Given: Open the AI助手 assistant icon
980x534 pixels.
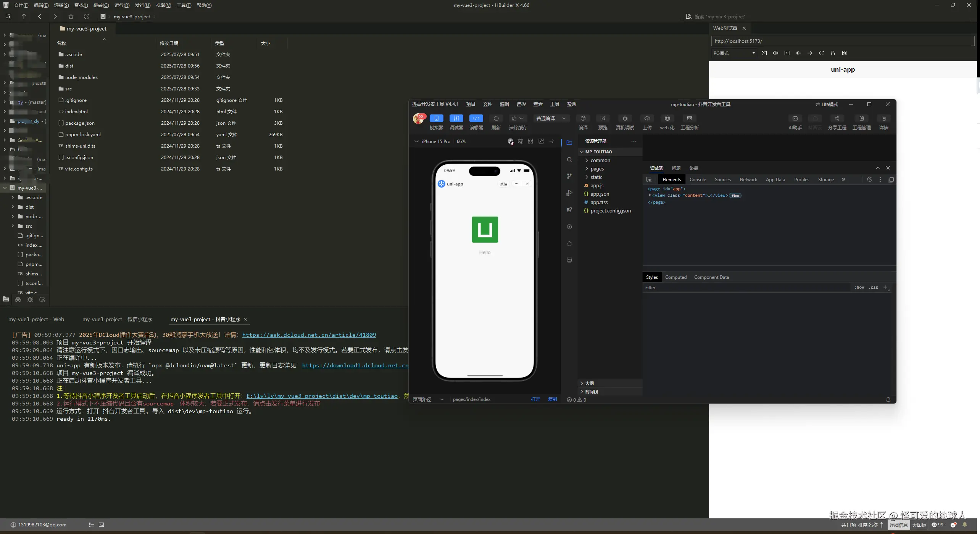Looking at the screenshot, I should click(795, 119).
